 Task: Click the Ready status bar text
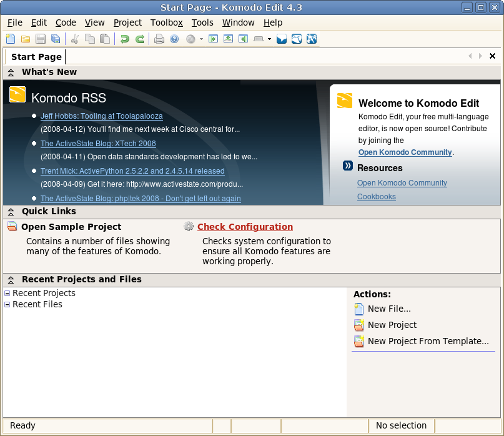coord(22,425)
